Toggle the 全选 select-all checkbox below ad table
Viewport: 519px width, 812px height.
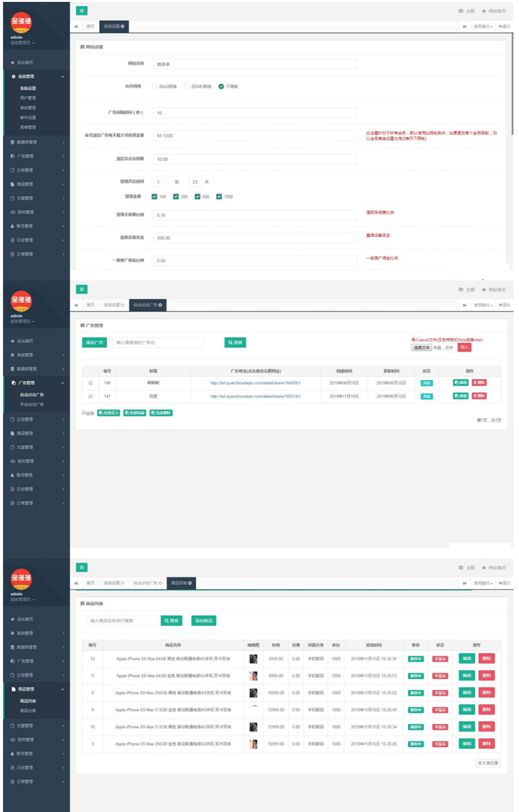84,413
